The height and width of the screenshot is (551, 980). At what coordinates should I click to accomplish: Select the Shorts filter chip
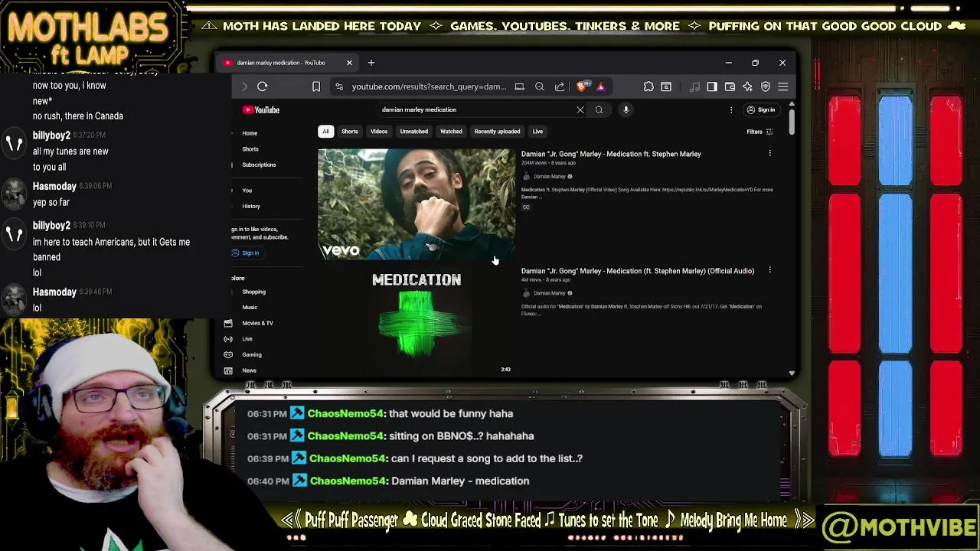(x=350, y=132)
